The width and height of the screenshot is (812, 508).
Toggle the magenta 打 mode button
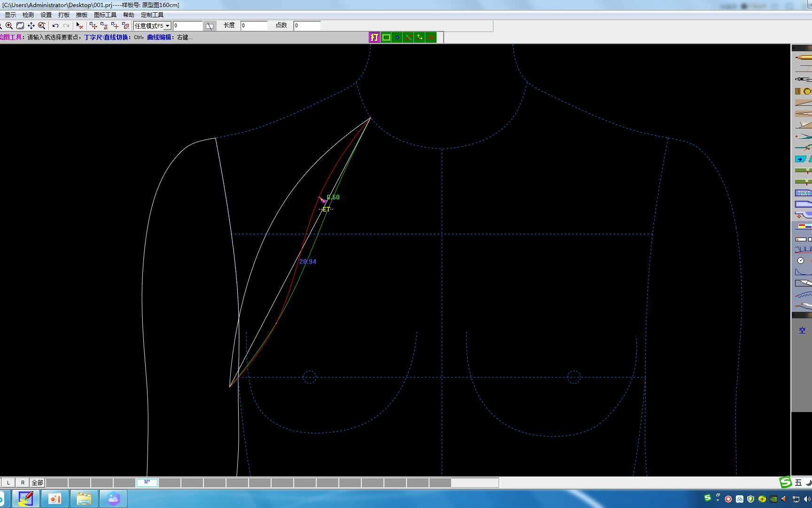(374, 37)
